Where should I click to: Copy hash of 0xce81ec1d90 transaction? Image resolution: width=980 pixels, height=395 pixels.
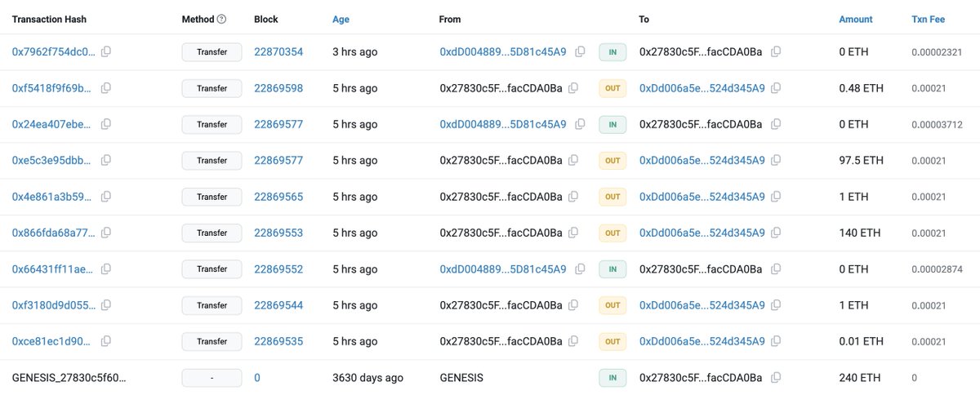pyautogui.click(x=106, y=341)
